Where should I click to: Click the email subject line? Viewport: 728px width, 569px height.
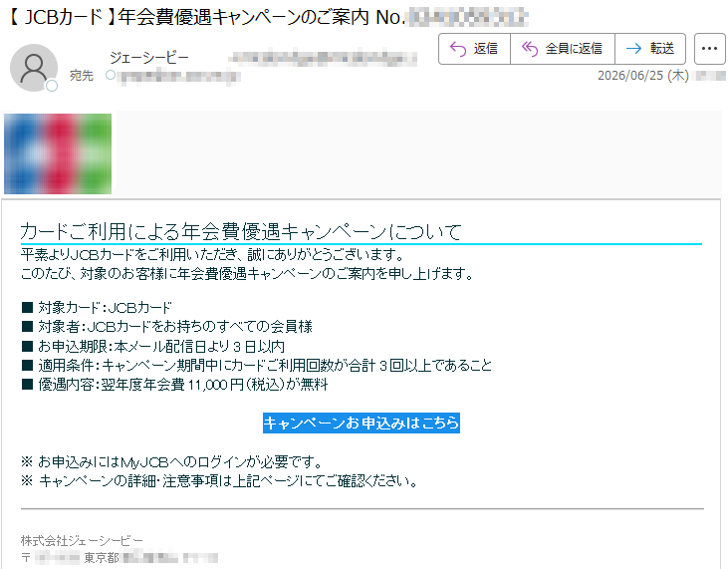pos(268,17)
